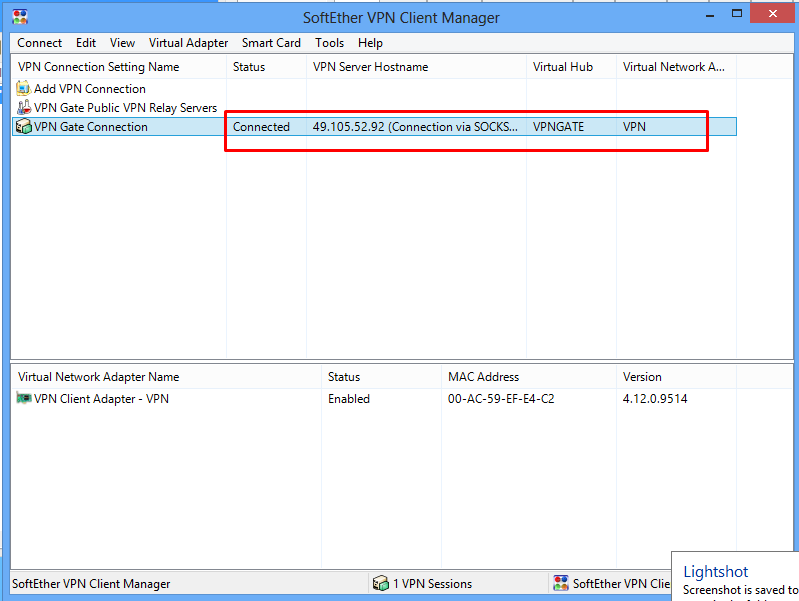Click the VPN Gate Public Relay Servers icon
This screenshot has height=601, width=799.
click(23, 108)
